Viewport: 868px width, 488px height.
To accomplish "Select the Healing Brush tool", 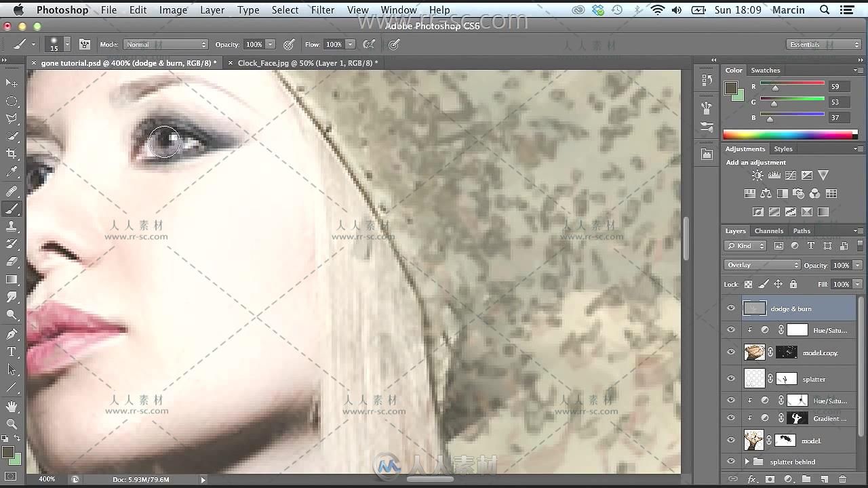I will 12,192.
